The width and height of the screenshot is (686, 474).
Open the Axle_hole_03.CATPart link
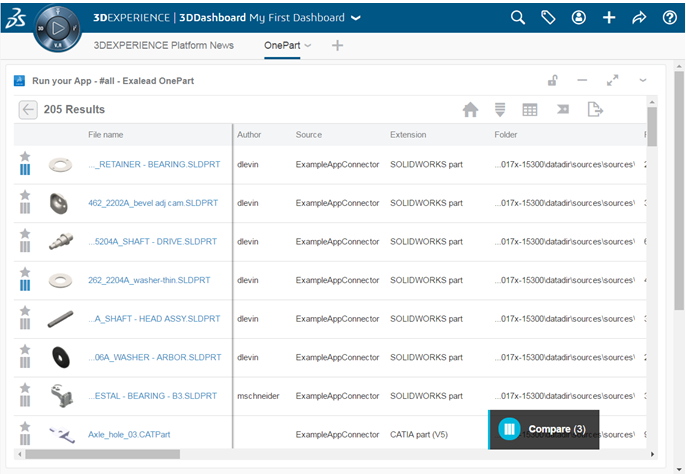coord(129,435)
